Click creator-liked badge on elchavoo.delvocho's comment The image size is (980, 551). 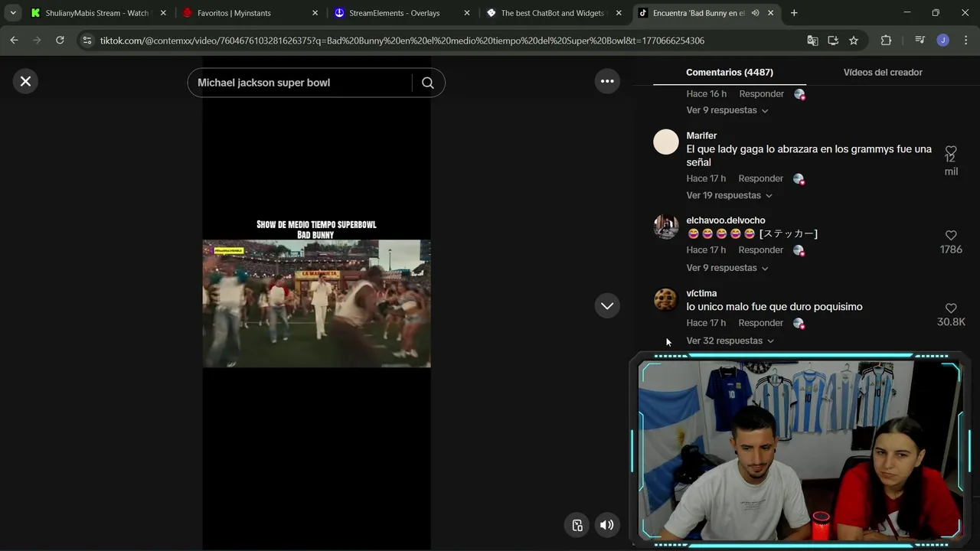(x=799, y=250)
